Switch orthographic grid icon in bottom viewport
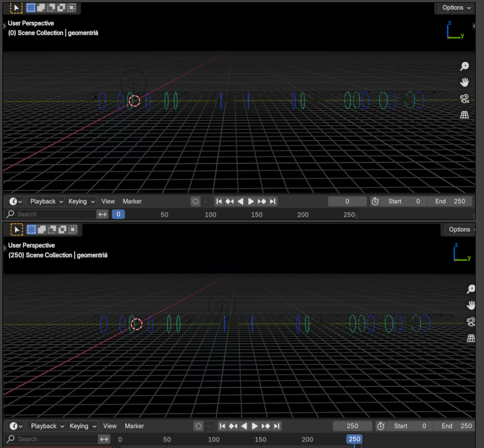The height and width of the screenshot is (448, 484). 471,338
